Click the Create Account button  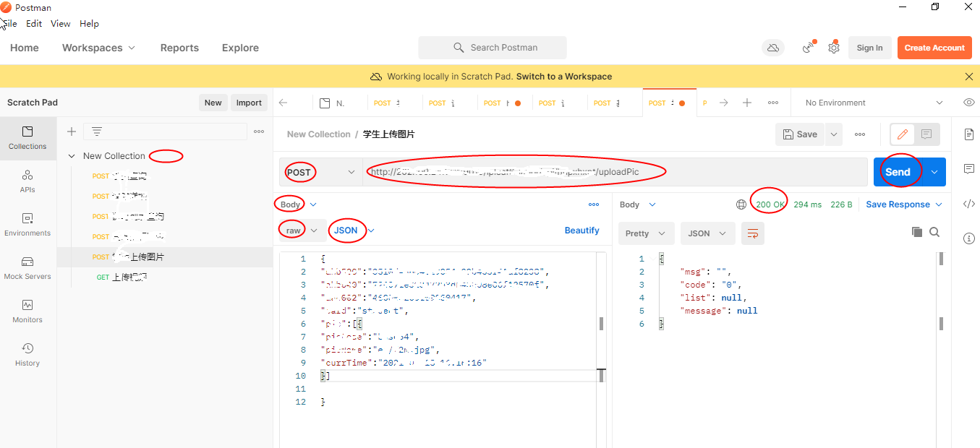pyautogui.click(x=934, y=48)
